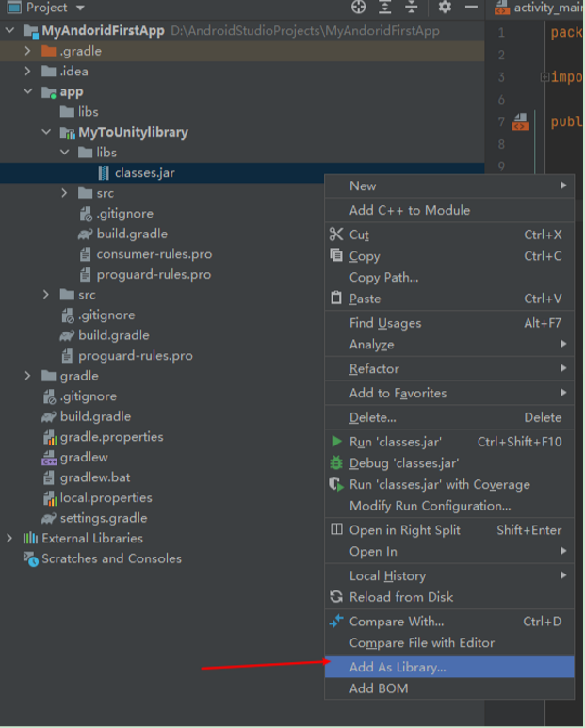Choose Modify Run Configuration...
585x728 pixels.
pyautogui.click(x=449, y=506)
